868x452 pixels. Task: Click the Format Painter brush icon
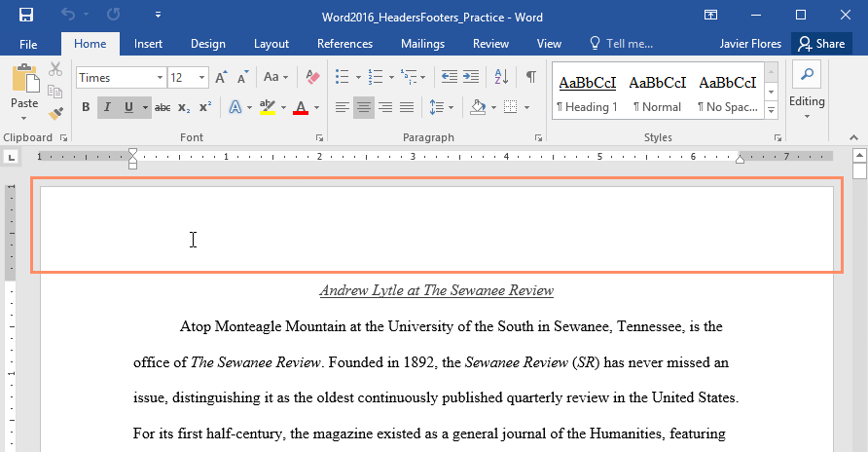pyautogui.click(x=55, y=115)
